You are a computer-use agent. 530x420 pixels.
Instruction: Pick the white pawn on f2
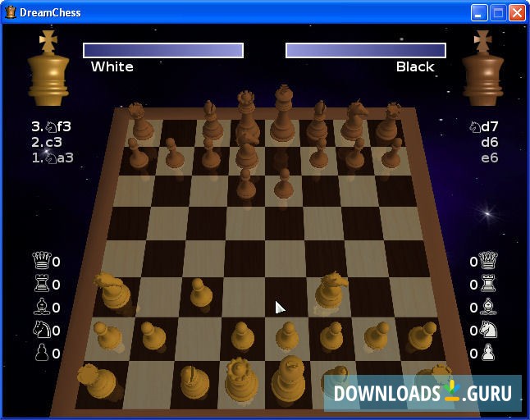(x=331, y=336)
